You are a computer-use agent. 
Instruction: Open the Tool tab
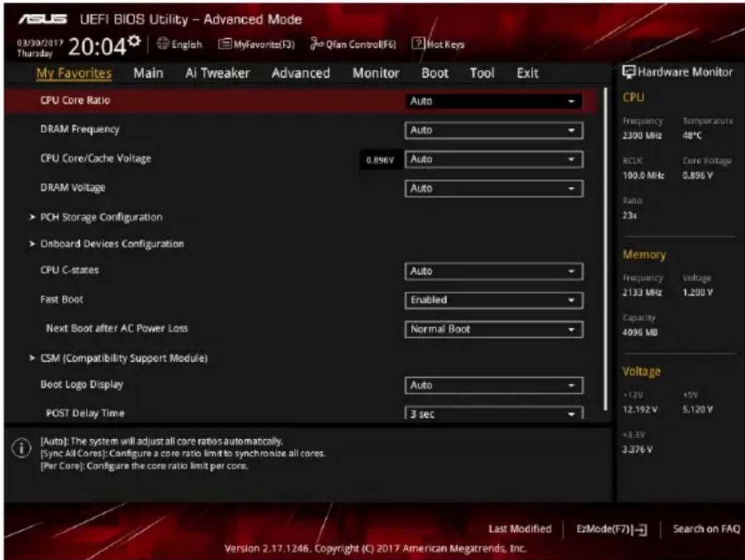(x=482, y=73)
